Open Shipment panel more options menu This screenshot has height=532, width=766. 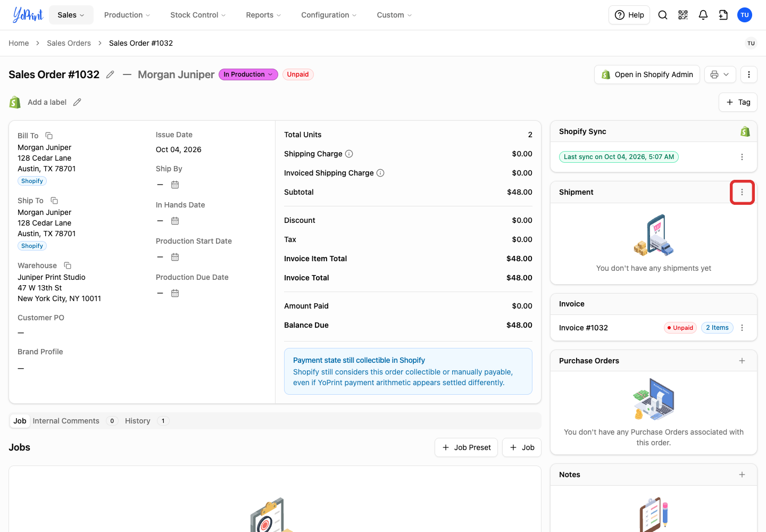pos(742,192)
